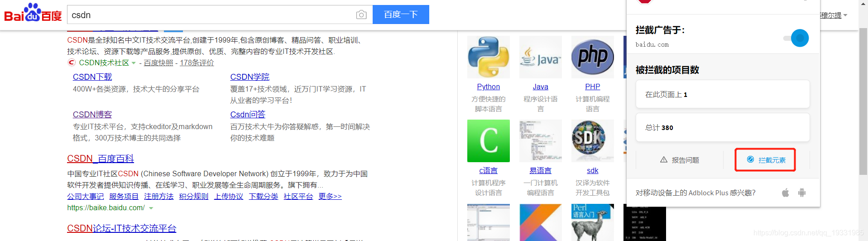Click the SDK globe thumbnail

click(593, 141)
